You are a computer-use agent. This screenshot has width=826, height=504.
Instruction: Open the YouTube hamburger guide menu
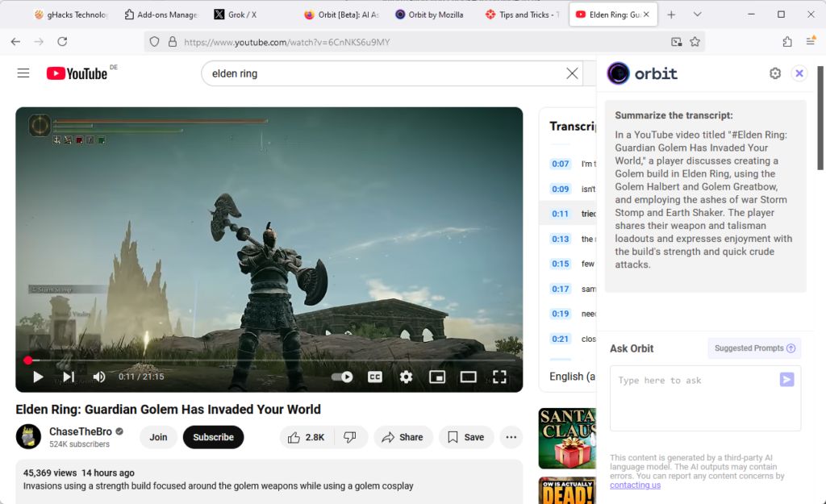click(x=23, y=73)
